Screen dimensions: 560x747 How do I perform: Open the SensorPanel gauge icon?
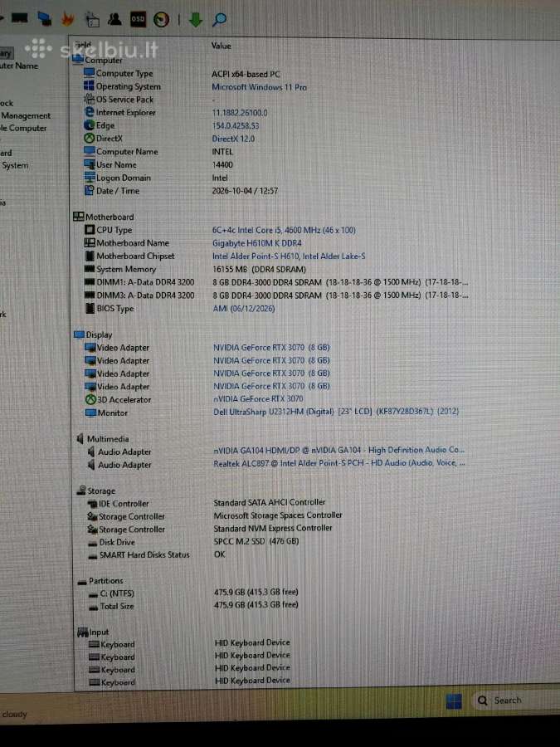[x=162, y=20]
